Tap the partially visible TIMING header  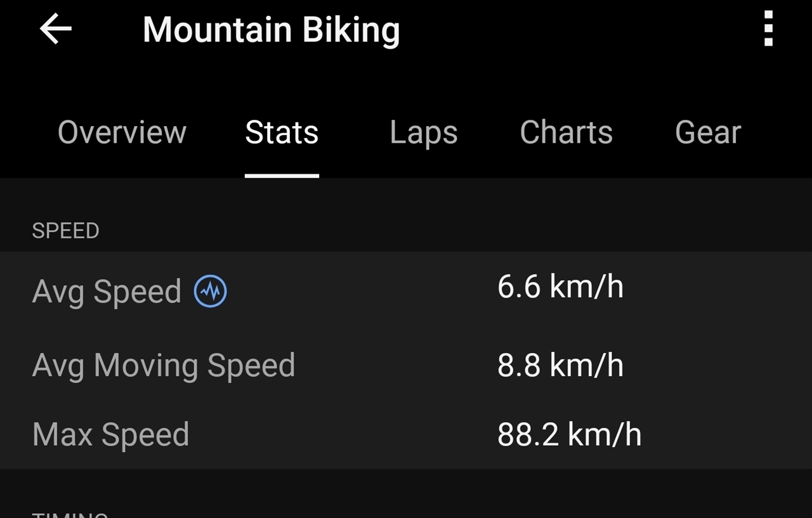point(70,514)
